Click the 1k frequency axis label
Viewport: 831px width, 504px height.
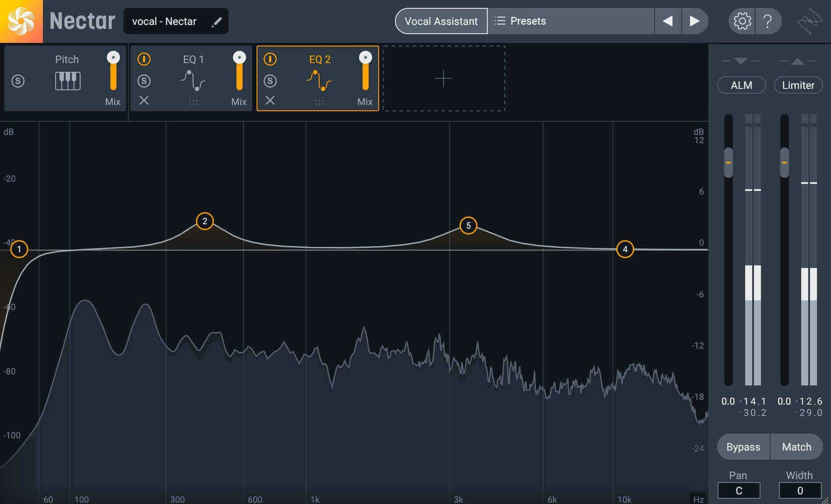(315, 499)
